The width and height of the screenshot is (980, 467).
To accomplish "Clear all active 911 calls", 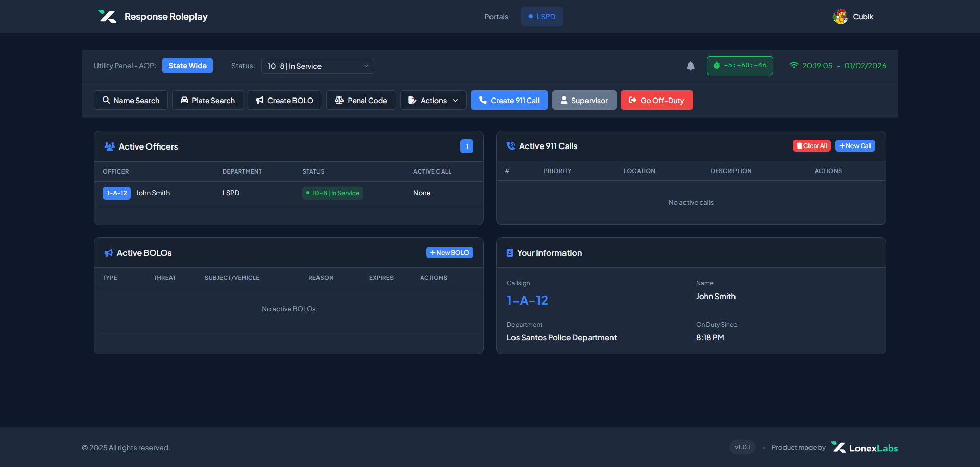I will pyautogui.click(x=812, y=146).
